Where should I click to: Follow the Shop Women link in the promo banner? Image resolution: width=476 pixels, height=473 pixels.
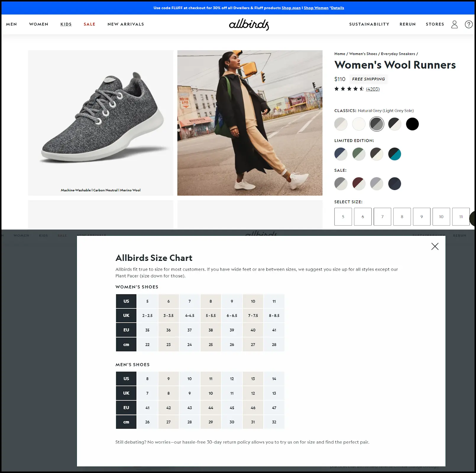pyautogui.click(x=316, y=8)
